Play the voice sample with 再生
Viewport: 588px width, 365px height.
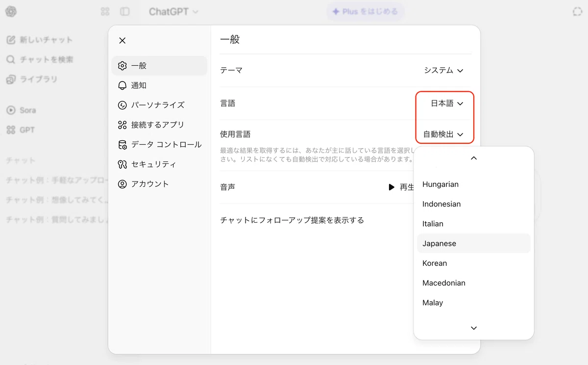tap(402, 187)
